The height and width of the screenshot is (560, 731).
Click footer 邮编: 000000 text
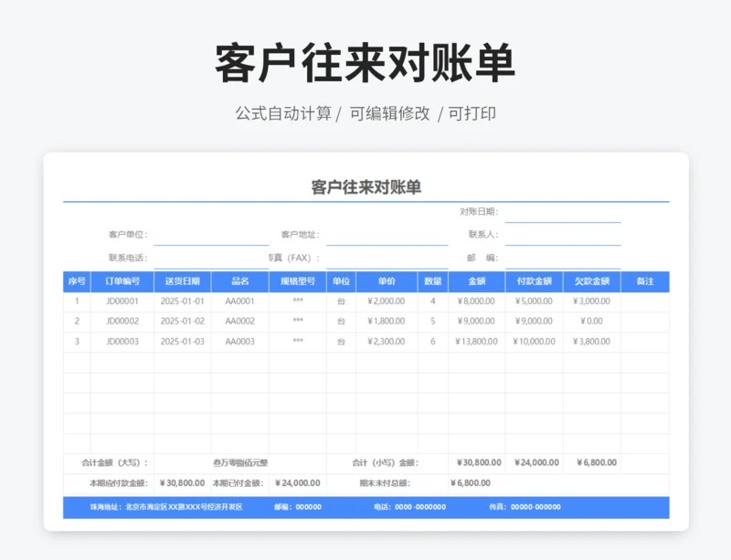point(298,507)
